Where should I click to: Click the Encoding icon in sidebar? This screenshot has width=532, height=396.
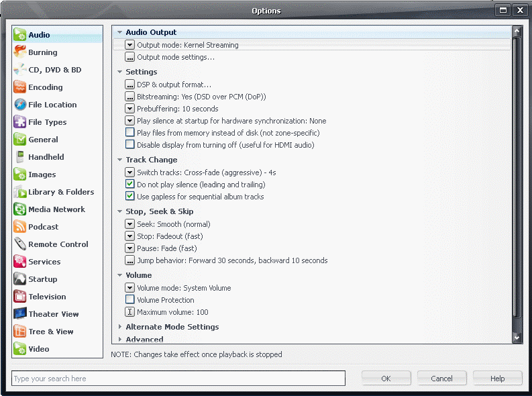tap(19, 87)
